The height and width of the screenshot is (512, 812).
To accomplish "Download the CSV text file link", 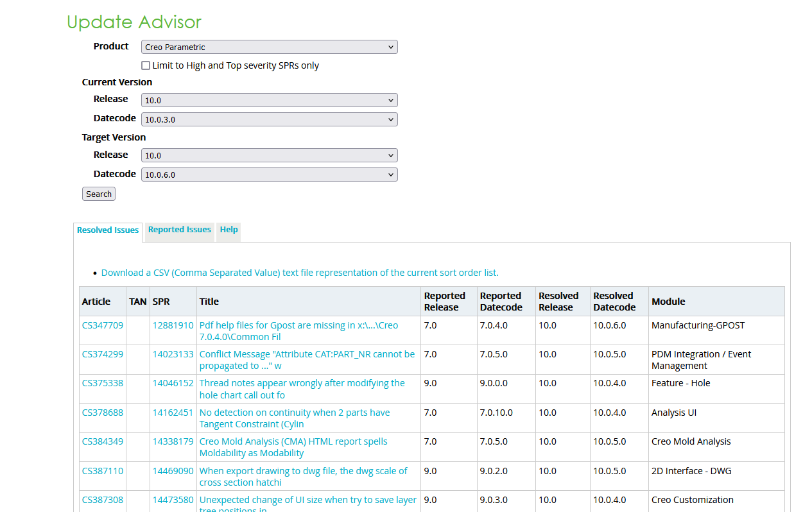I will (x=300, y=273).
